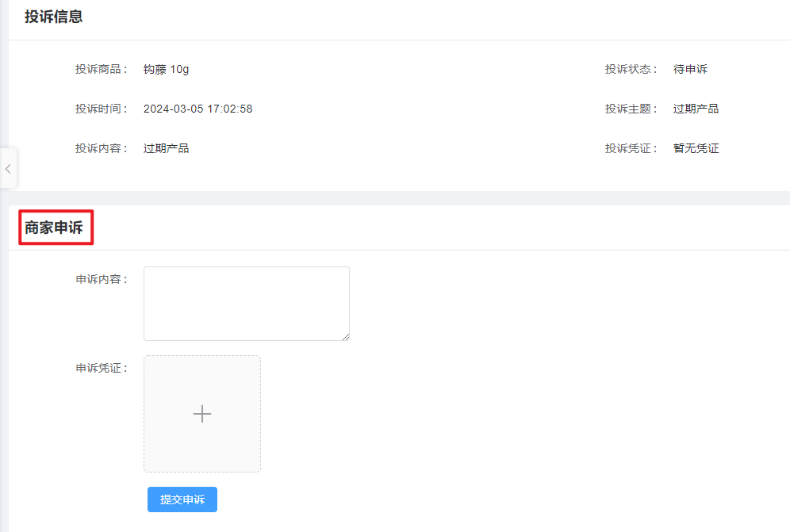Click the 商家申诉 section heading
This screenshot has width=790, height=532.
click(53, 228)
